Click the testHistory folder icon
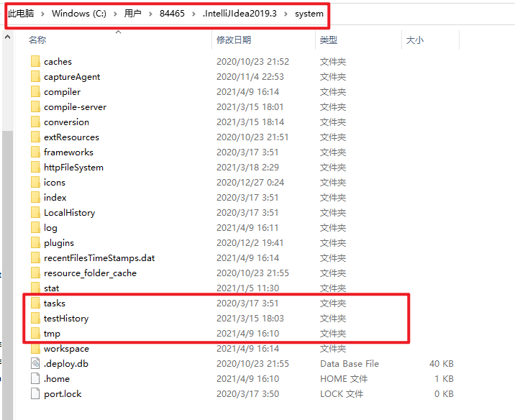This screenshot has width=515, height=420. [x=35, y=318]
